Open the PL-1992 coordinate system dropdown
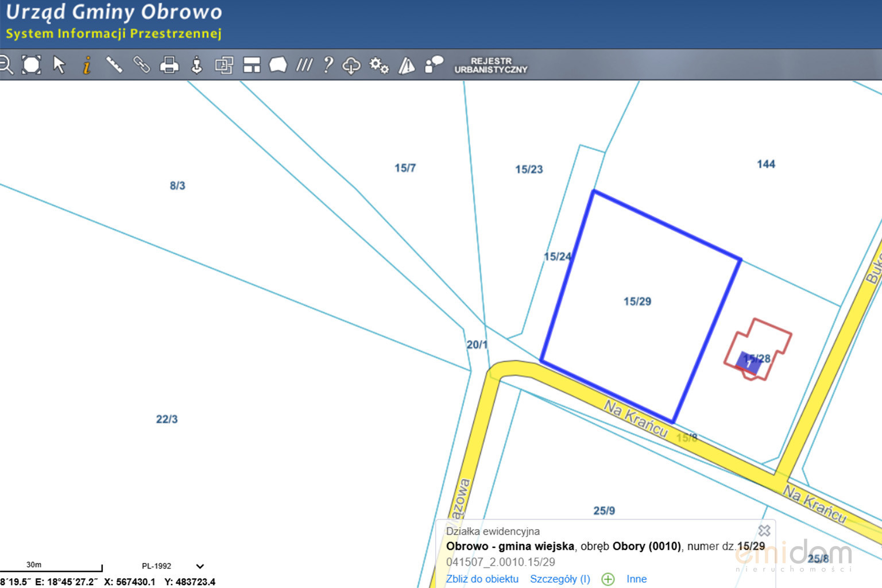This screenshot has width=882, height=588. [173, 566]
